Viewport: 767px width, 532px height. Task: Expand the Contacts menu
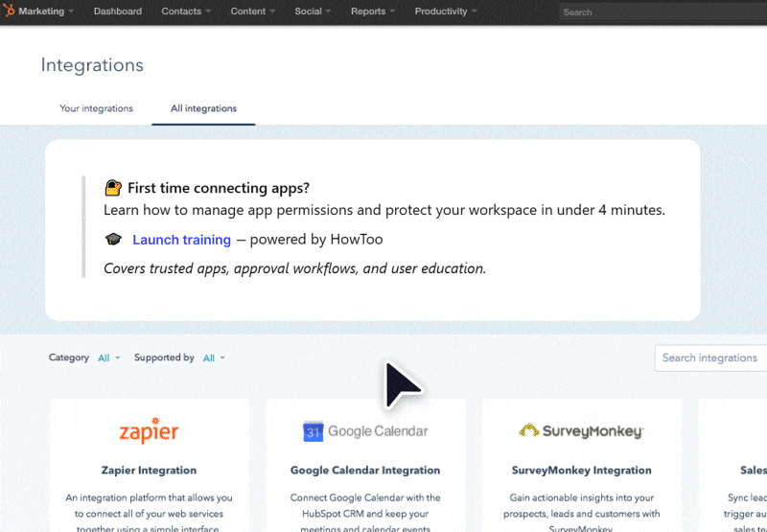pos(186,12)
